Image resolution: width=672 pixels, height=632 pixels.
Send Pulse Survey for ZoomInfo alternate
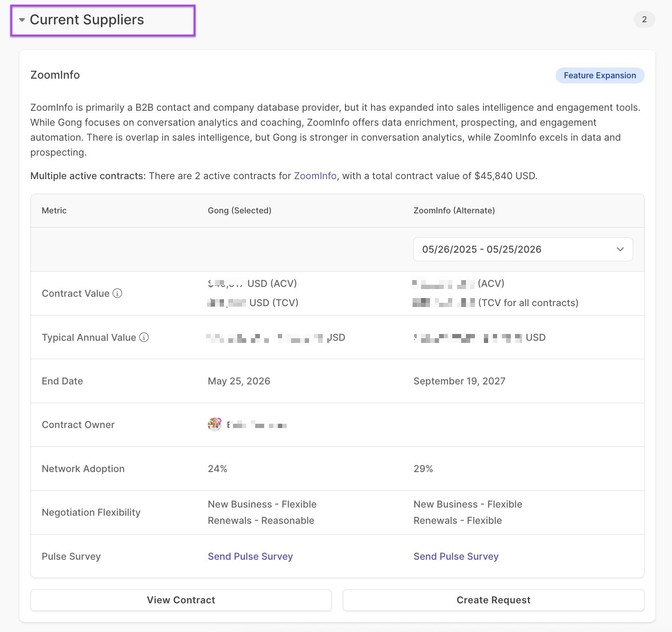pos(456,556)
